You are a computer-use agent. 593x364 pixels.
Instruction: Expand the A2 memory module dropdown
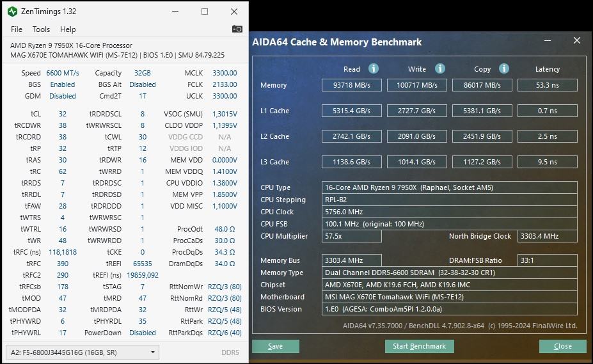pos(83,352)
